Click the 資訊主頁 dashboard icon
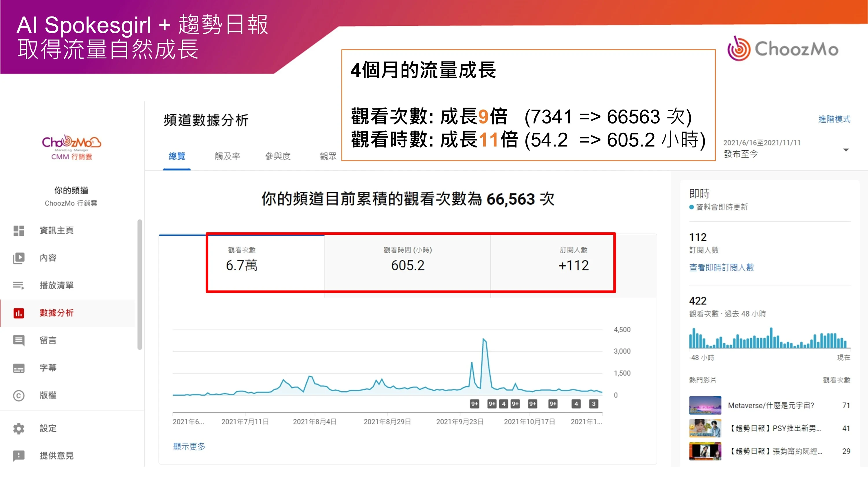Screen dimensions: 868x488 19,231
